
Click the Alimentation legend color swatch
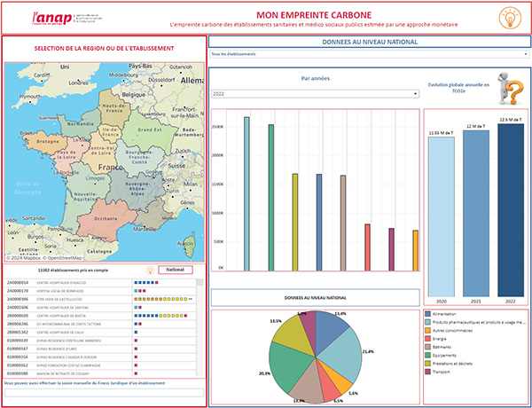point(428,314)
